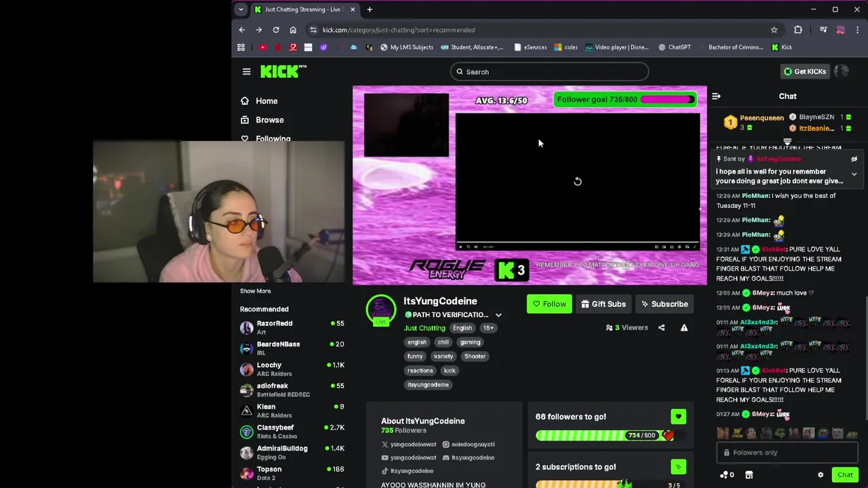Open Chrome three-dot menu

click(x=858, y=30)
